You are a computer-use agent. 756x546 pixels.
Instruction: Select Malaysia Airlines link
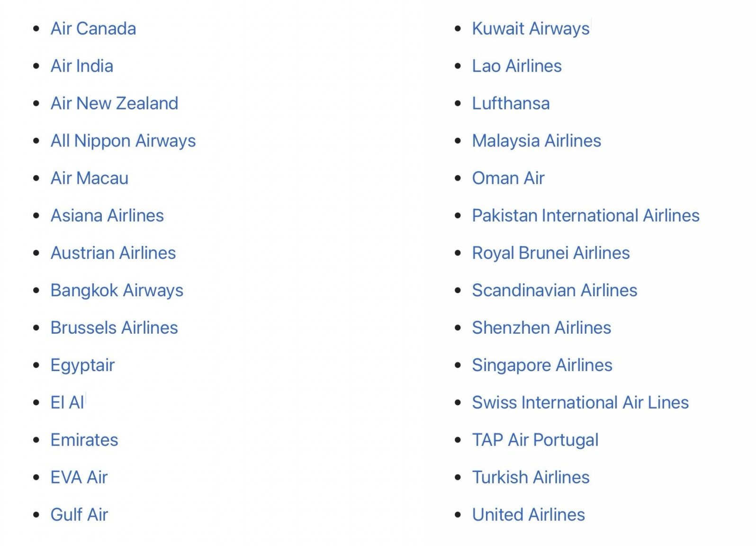point(537,141)
